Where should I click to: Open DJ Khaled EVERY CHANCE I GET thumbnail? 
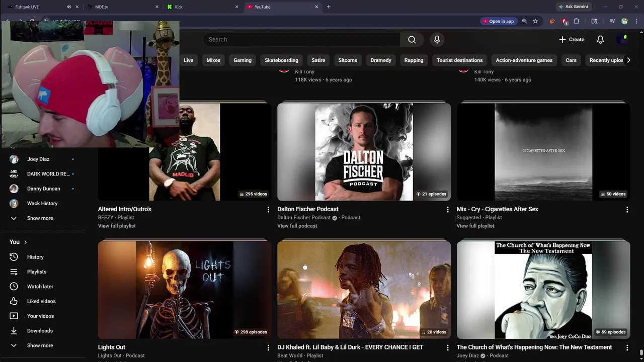tap(364, 290)
